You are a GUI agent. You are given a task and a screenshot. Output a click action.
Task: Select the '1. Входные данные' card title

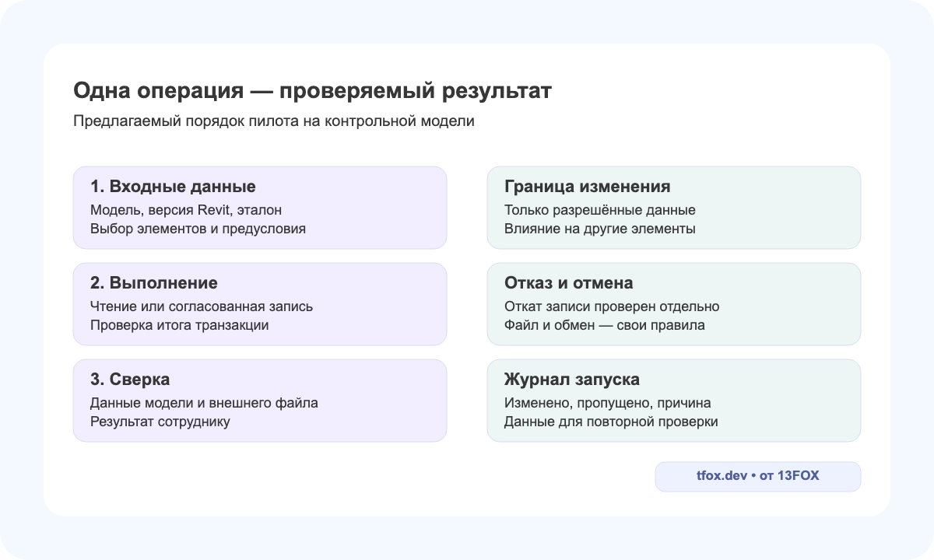coord(173,187)
